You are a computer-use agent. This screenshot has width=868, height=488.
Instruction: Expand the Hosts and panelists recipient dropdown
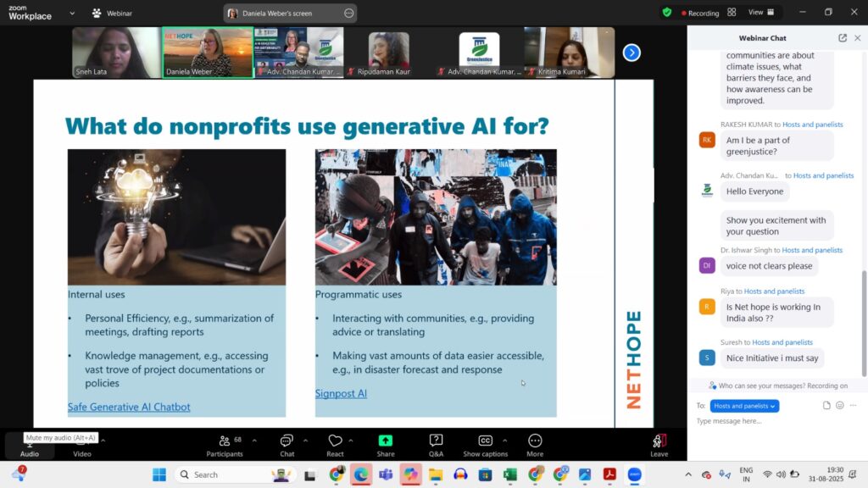tap(744, 406)
